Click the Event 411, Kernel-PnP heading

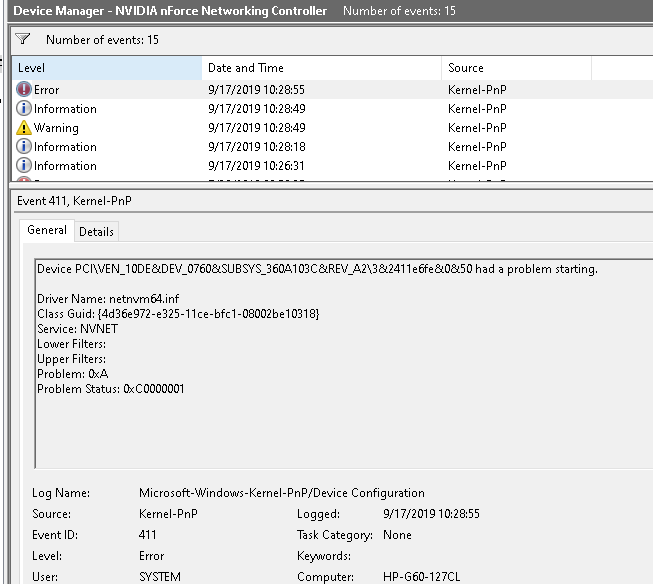tap(74, 201)
